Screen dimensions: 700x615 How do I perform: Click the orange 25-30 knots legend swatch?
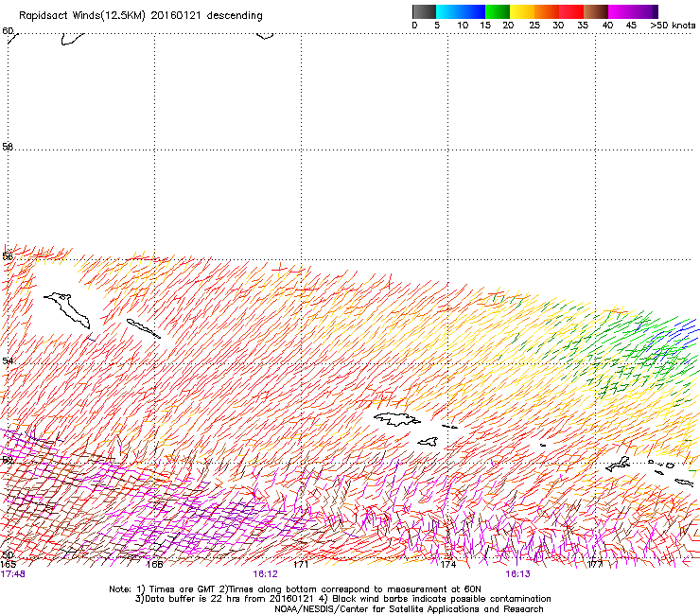(547, 11)
